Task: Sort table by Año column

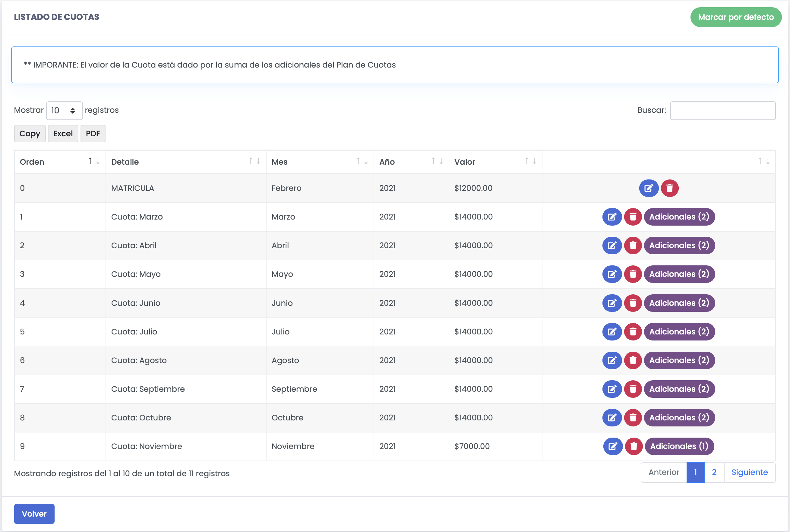Action: (411, 162)
